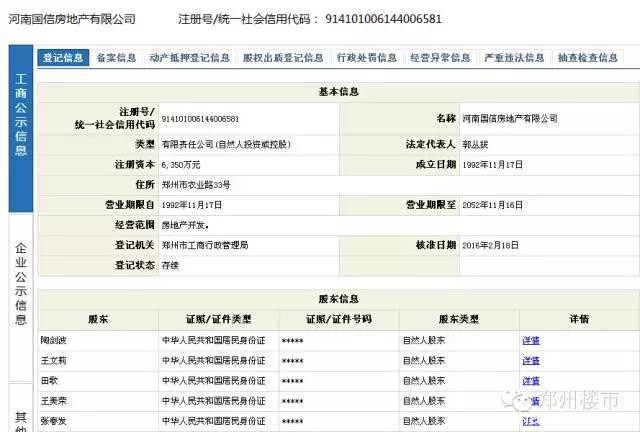This screenshot has width=640, height=432.
Task: Click shareholder name 王美荣
Action: click(53, 401)
